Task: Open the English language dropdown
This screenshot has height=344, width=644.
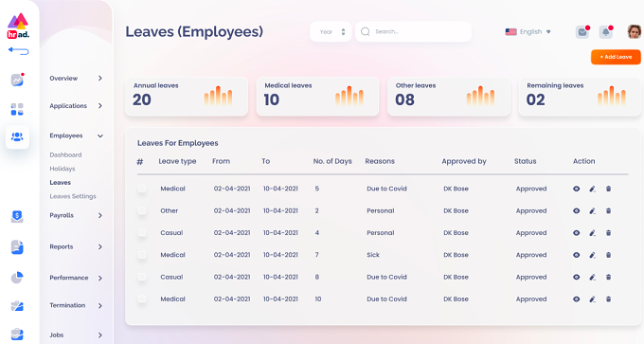Action: point(528,31)
